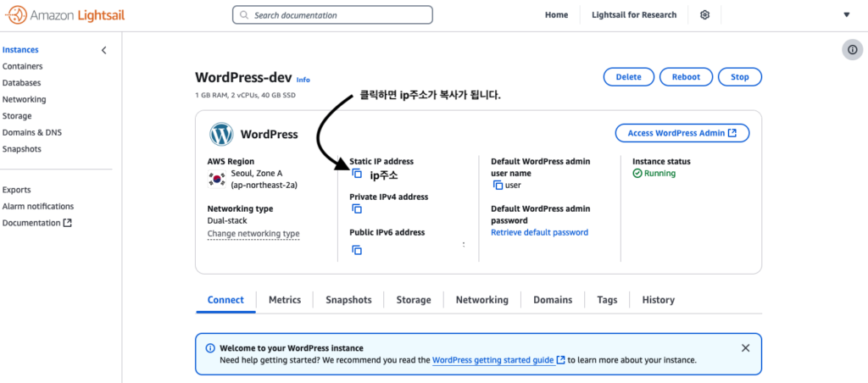Click Retrieve default password link
This screenshot has height=383, width=868.
point(540,232)
